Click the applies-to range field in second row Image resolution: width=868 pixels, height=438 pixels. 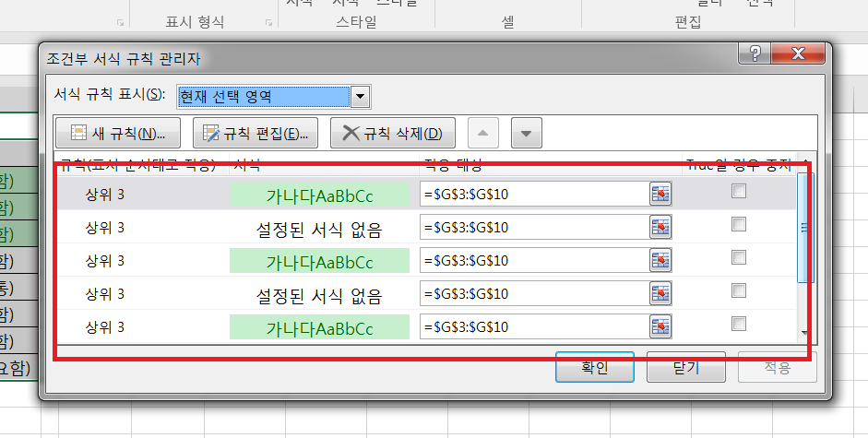[533, 227]
